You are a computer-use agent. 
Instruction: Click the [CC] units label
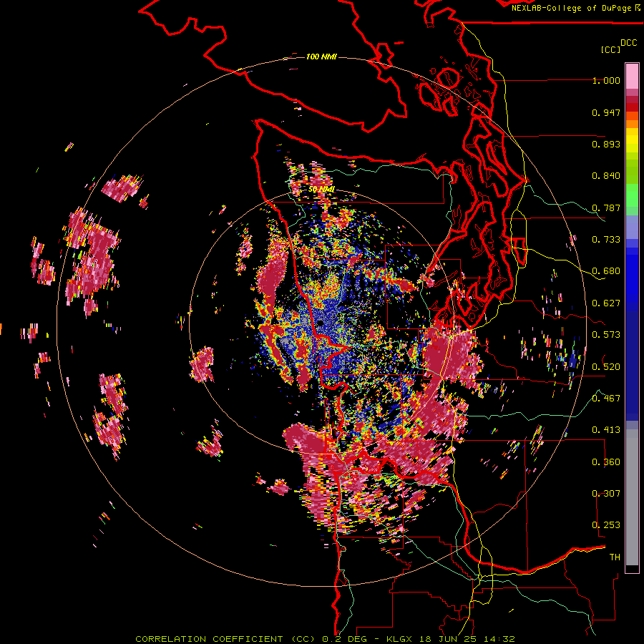coord(610,49)
